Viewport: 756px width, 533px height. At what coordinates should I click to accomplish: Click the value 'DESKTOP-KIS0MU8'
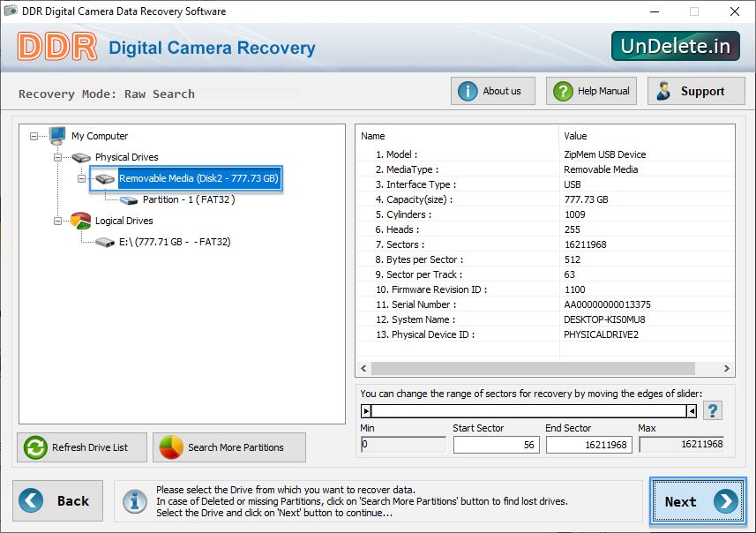(604, 319)
